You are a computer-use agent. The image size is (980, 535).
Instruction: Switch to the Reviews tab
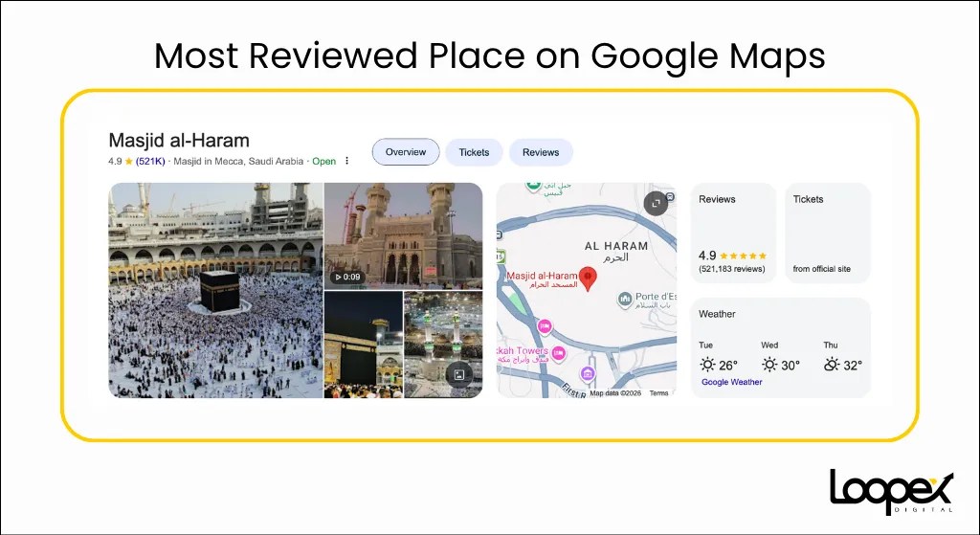pos(541,152)
